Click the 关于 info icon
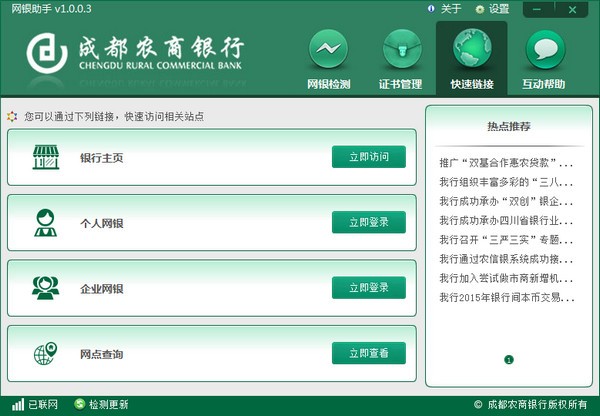 [431, 9]
